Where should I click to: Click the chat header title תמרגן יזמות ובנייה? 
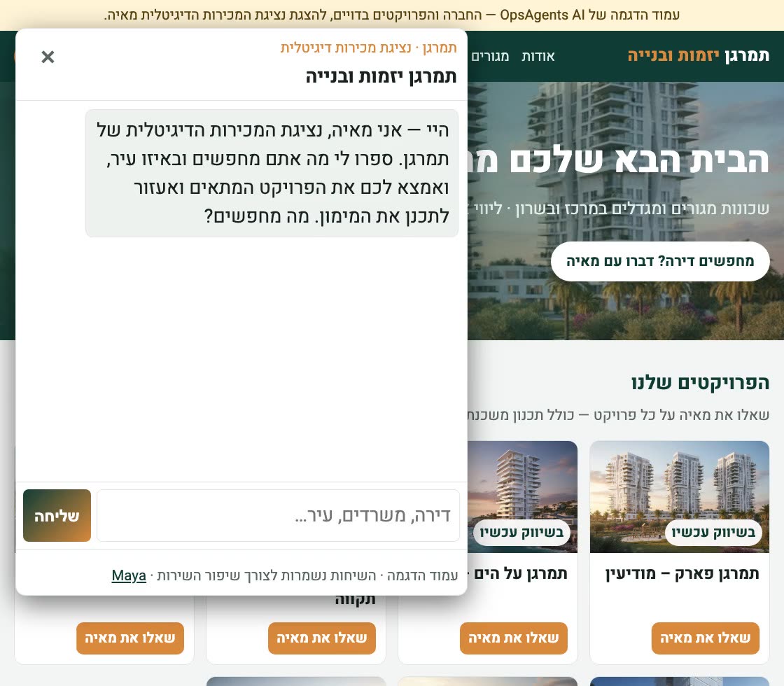click(x=381, y=76)
